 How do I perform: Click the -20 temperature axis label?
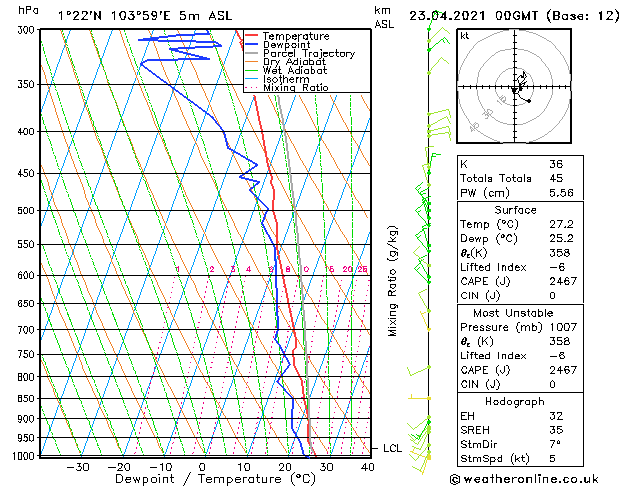[x=119, y=467]
